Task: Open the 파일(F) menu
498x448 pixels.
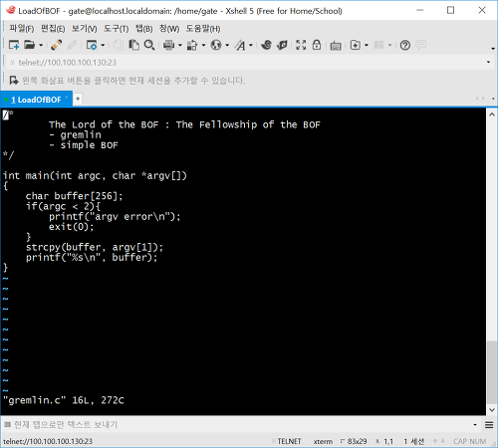Action: pyautogui.click(x=22, y=29)
